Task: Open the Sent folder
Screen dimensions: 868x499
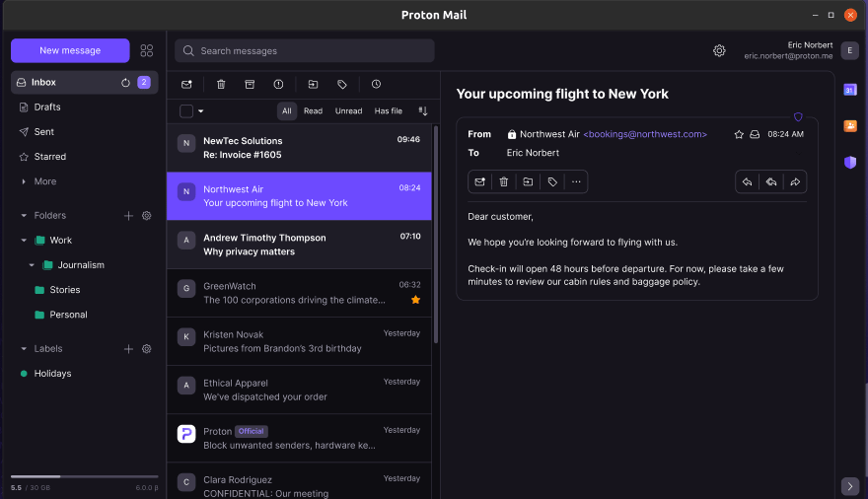Action: coord(84,132)
